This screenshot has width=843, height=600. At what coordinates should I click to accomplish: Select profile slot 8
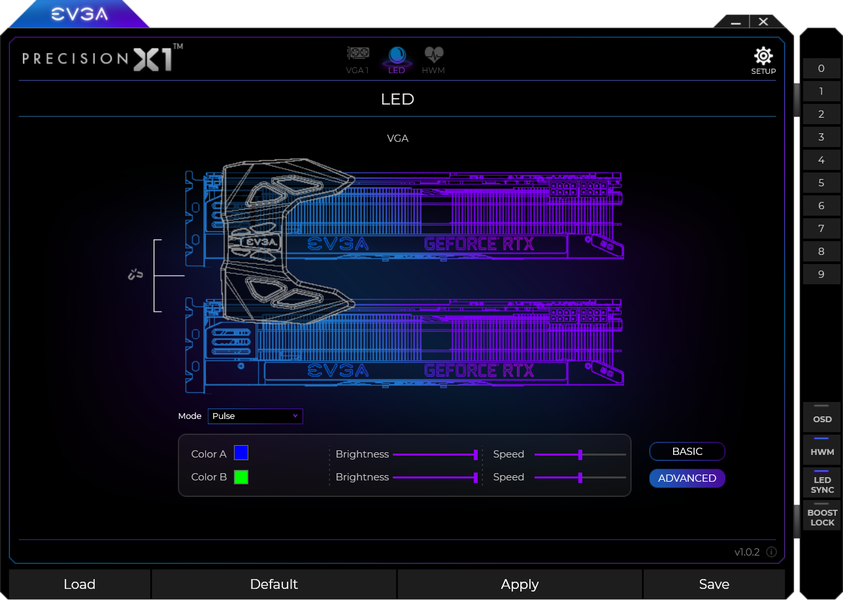pos(821,251)
